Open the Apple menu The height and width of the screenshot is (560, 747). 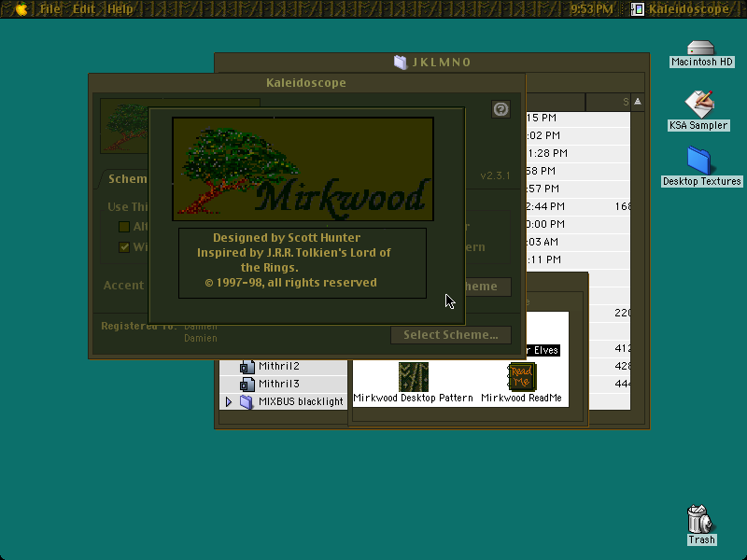21,8
